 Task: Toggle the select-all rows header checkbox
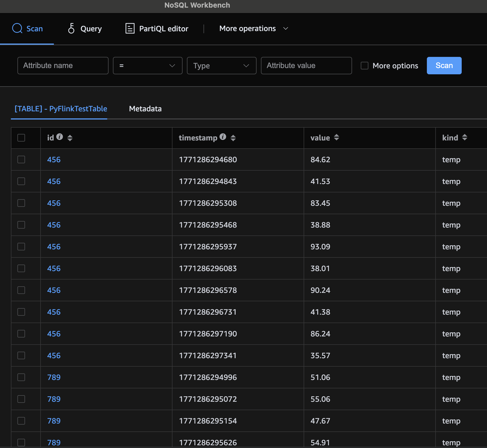pyautogui.click(x=21, y=138)
